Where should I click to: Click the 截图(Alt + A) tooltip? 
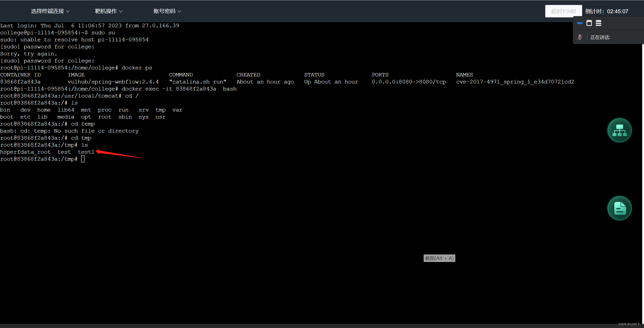pyautogui.click(x=439, y=258)
